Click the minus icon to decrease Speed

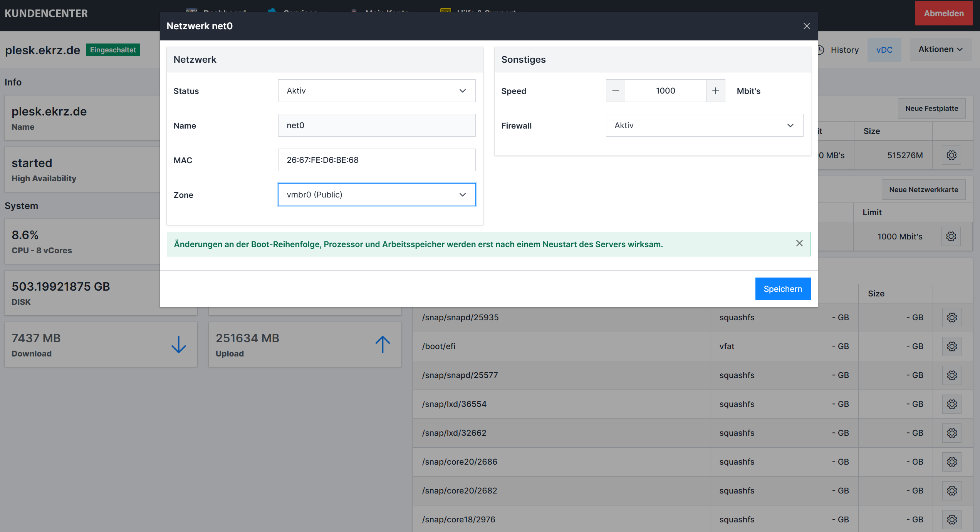(x=616, y=91)
